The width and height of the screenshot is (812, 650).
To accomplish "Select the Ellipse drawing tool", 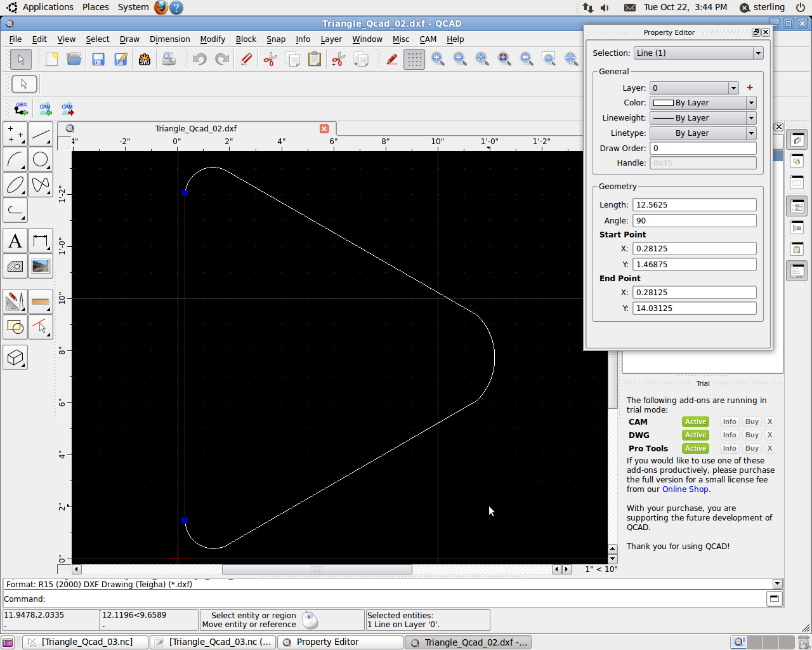I will 15,185.
